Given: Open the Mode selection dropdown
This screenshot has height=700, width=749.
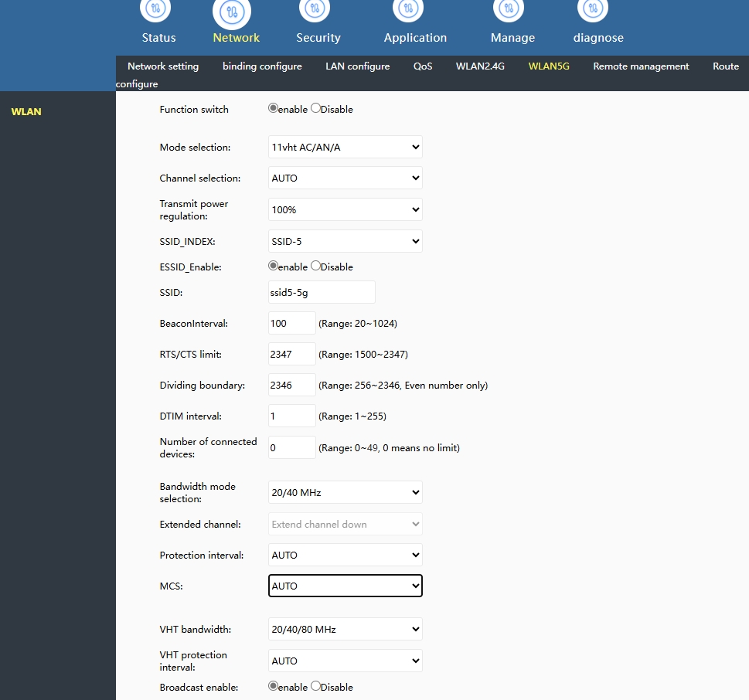Looking at the screenshot, I should click(345, 147).
